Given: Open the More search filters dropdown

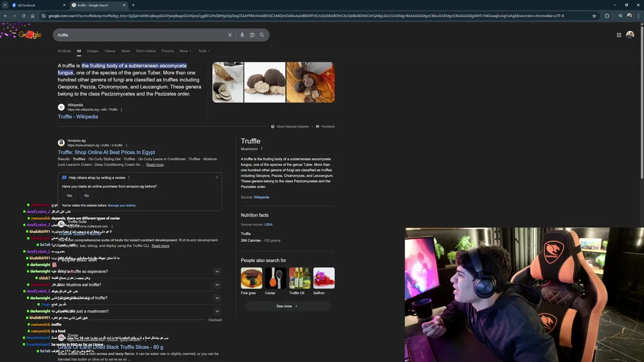Looking at the screenshot, I should pos(185,51).
